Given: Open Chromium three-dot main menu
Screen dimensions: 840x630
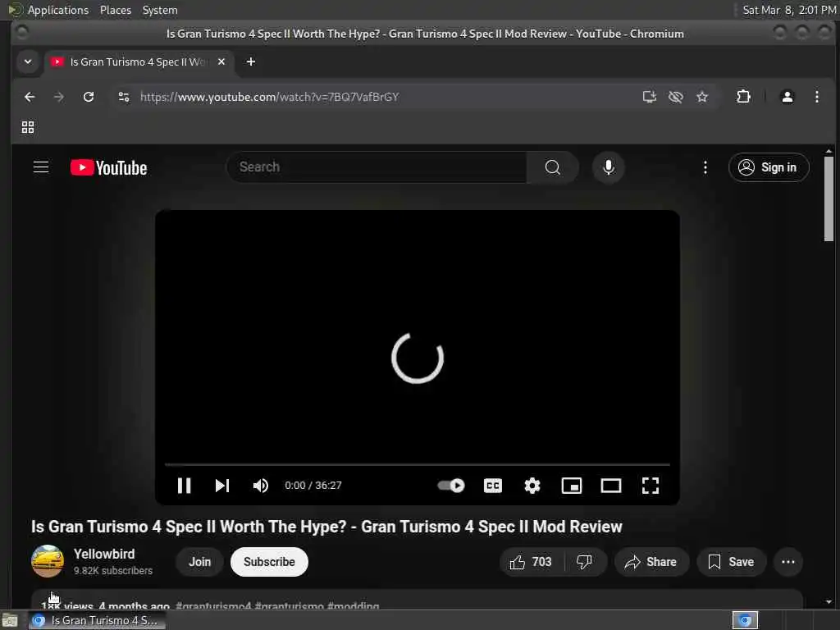Looking at the screenshot, I should click(x=816, y=97).
